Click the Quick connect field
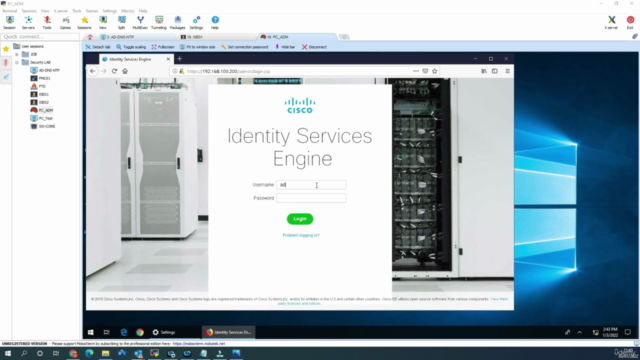The height and width of the screenshot is (360, 640). 40,37
